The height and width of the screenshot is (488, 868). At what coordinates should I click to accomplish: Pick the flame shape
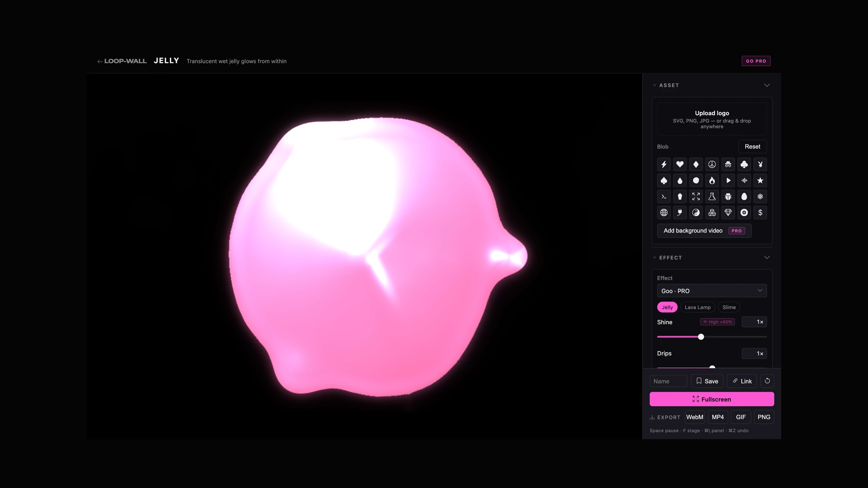(712, 181)
